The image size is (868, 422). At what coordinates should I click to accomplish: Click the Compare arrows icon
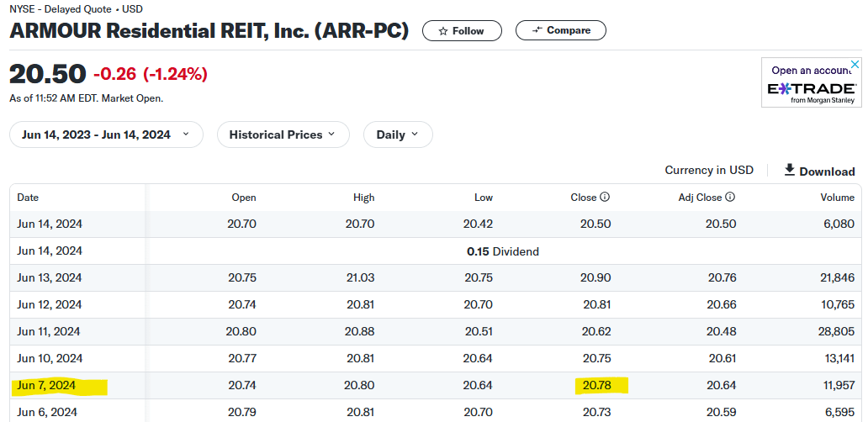tap(537, 30)
